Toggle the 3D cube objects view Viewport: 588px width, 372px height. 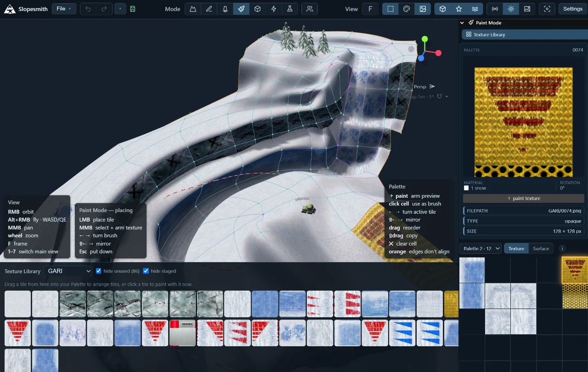coord(443,9)
